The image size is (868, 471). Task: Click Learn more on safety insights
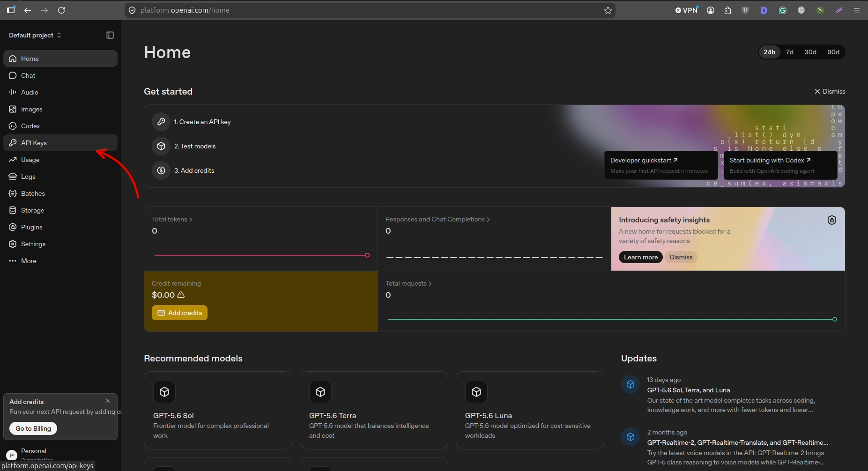[x=640, y=257]
